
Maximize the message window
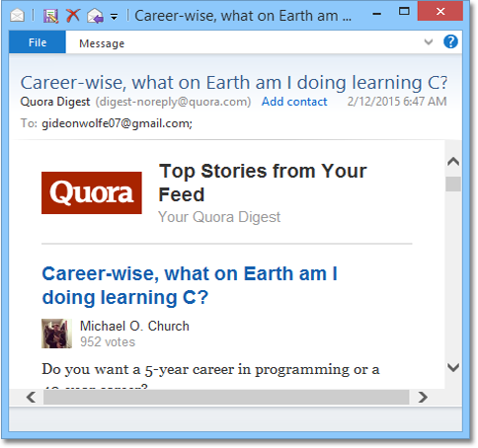(x=404, y=12)
